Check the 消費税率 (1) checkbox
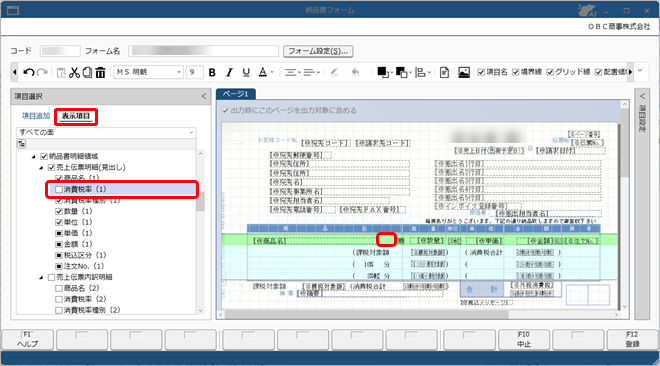Image resolution: width=660 pixels, height=366 pixels. (x=59, y=189)
